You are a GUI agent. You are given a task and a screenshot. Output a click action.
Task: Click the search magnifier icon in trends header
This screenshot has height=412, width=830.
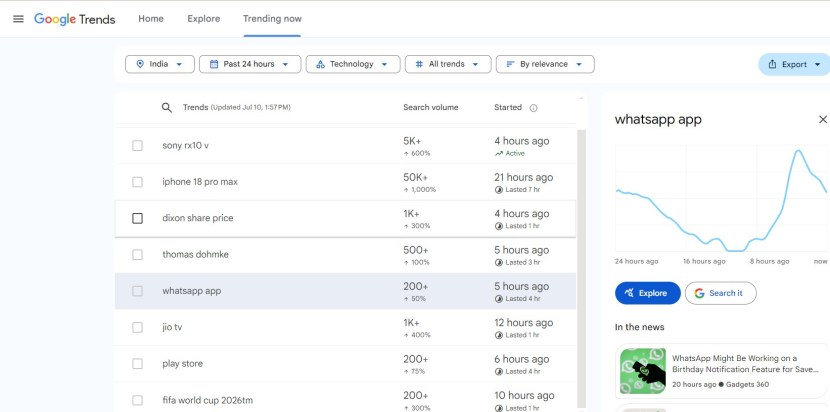(167, 108)
